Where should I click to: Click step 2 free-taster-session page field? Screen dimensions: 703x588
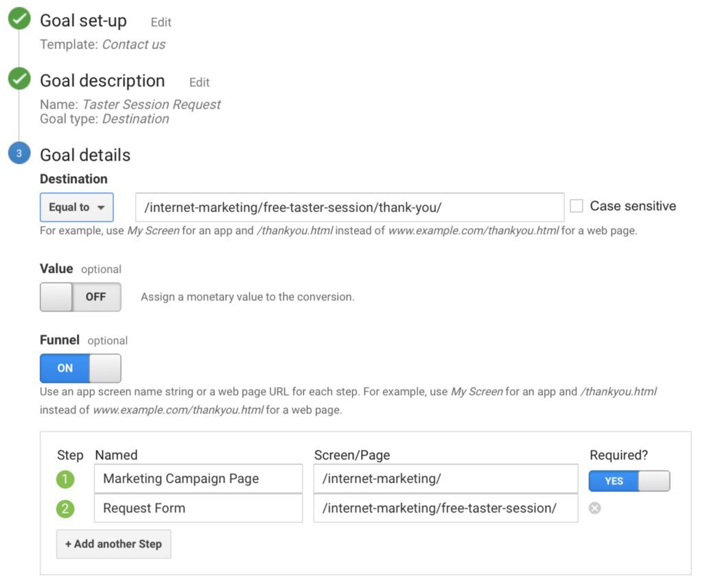pos(445,508)
